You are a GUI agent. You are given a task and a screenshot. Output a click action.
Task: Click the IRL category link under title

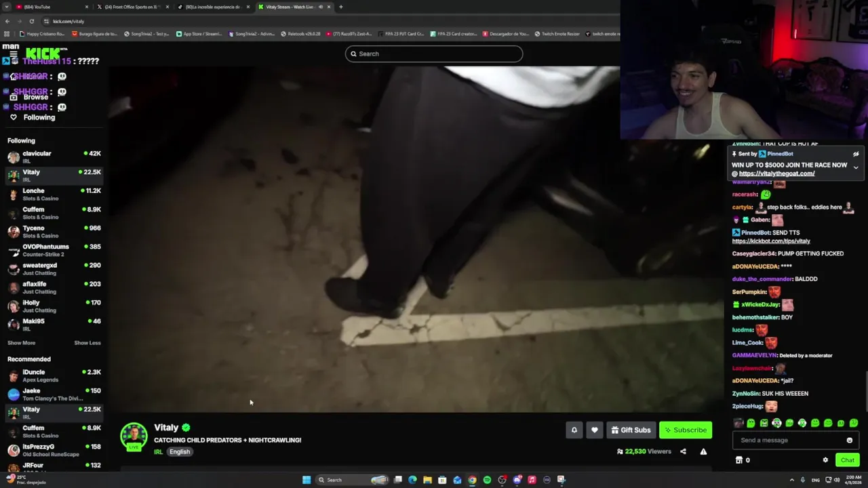coord(158,452)
